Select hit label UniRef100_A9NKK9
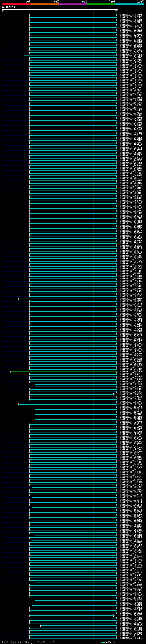Viewport: 146px width, 644px height. click(x=131, y=291)
